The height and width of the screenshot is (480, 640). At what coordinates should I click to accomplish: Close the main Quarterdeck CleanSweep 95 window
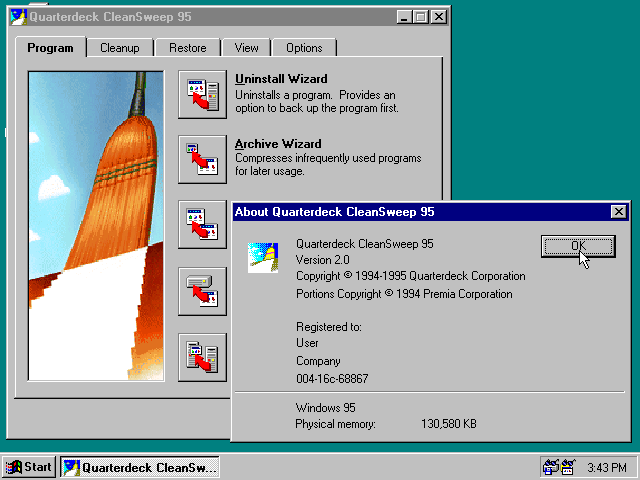(x=439, y=17)
